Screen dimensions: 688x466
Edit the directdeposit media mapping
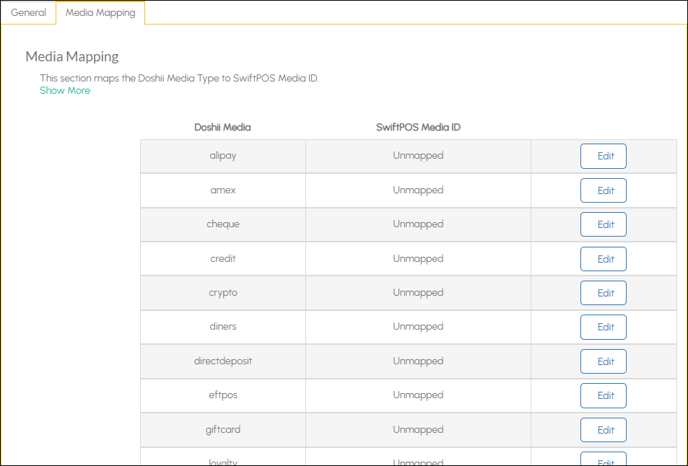(x=603, y=361)
